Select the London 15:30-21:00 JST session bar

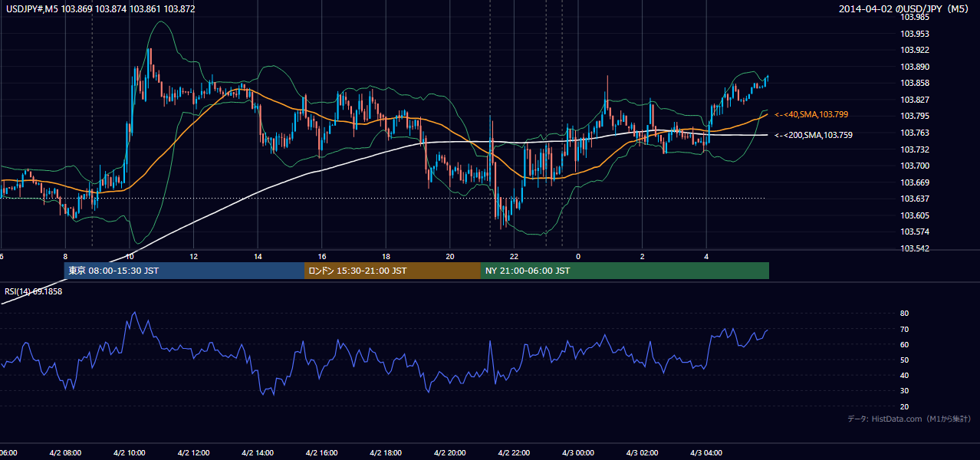pyautogui.click(x=393, y=271)
